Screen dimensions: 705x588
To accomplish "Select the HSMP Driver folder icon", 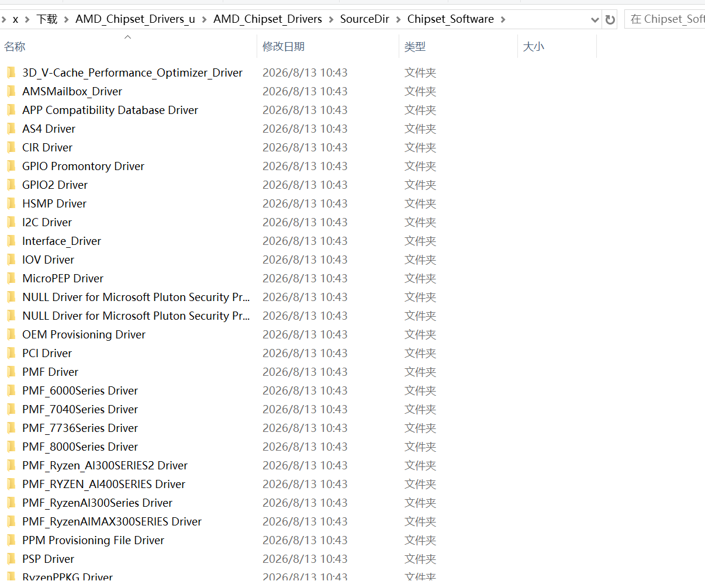I will (x=11, y=203).
